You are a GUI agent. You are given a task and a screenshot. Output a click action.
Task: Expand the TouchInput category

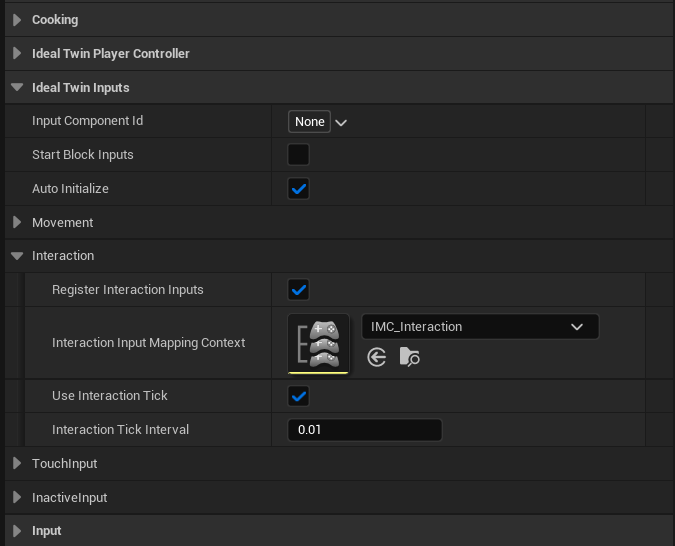[17, 464]
